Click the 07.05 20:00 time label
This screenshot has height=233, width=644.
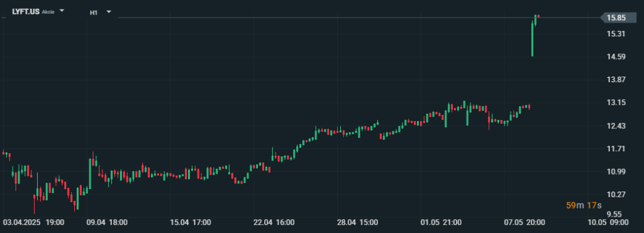[x=525, y=222]
